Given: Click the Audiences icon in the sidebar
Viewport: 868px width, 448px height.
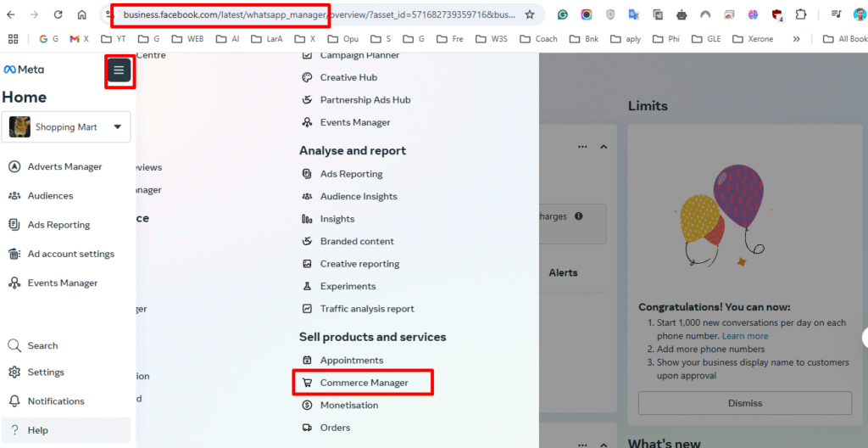Looking at the screenshot, I should (x=15, y=196).
